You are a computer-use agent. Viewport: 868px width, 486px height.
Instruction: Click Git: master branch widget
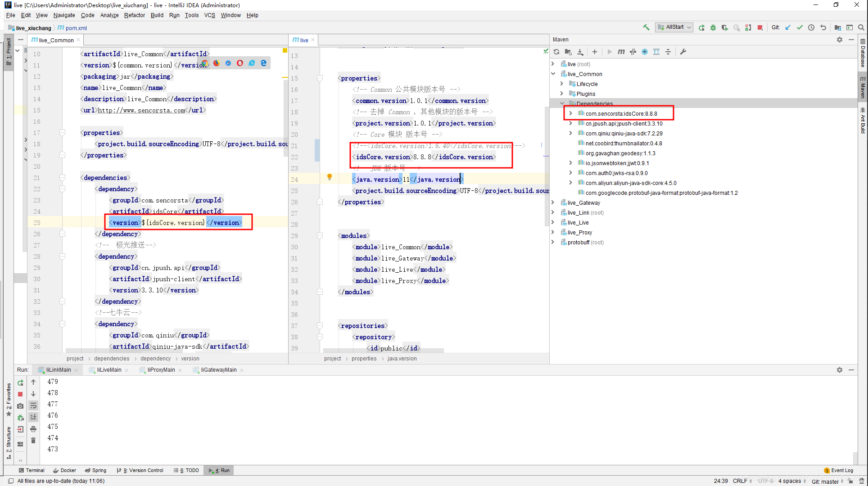(x=828, y=481)
